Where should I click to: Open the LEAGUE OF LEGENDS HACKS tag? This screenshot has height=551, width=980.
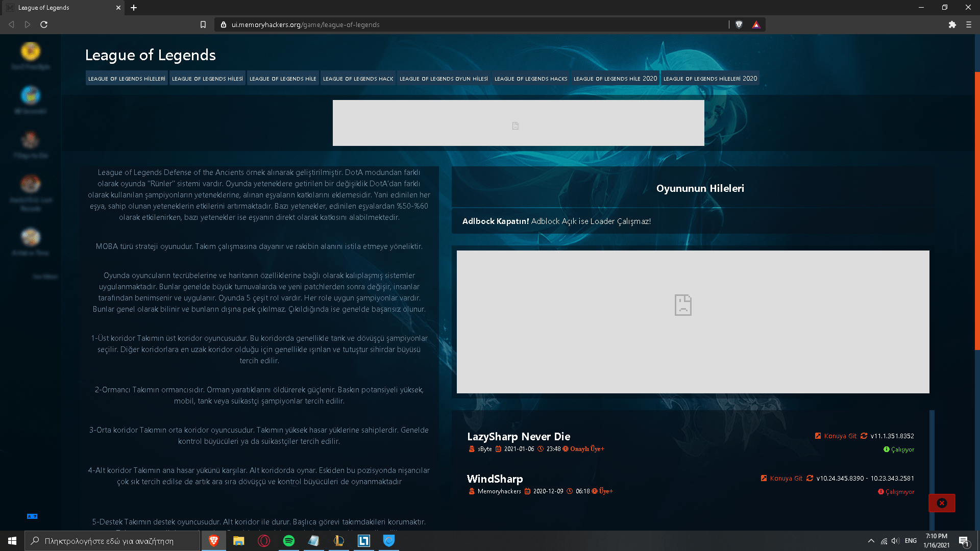pos(531,79)
